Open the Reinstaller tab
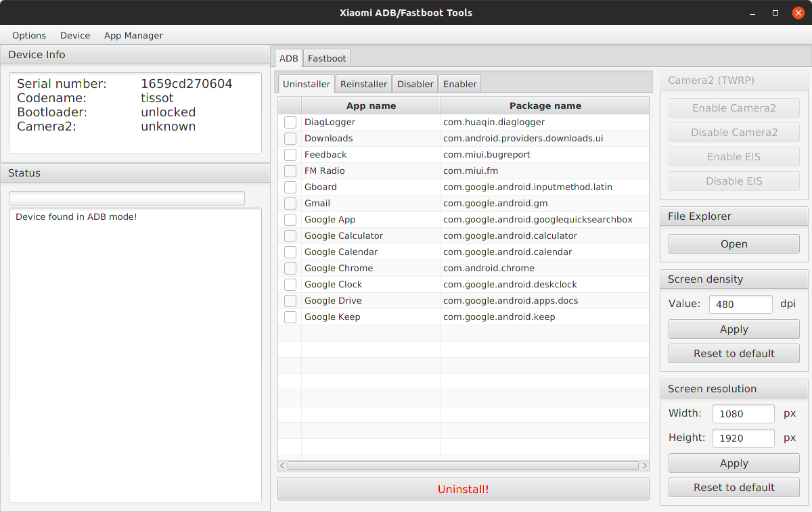Viewport: 812px width, 512px height. 363,84
